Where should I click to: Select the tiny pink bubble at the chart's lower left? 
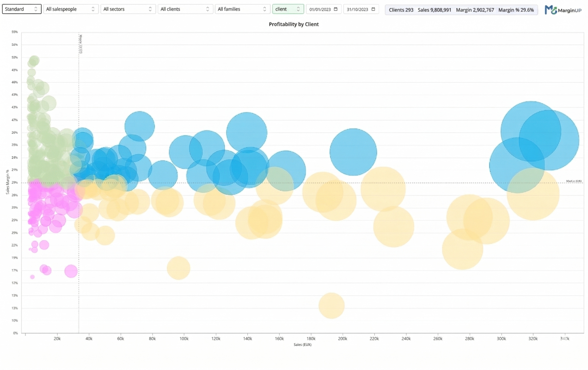(32, 277)
